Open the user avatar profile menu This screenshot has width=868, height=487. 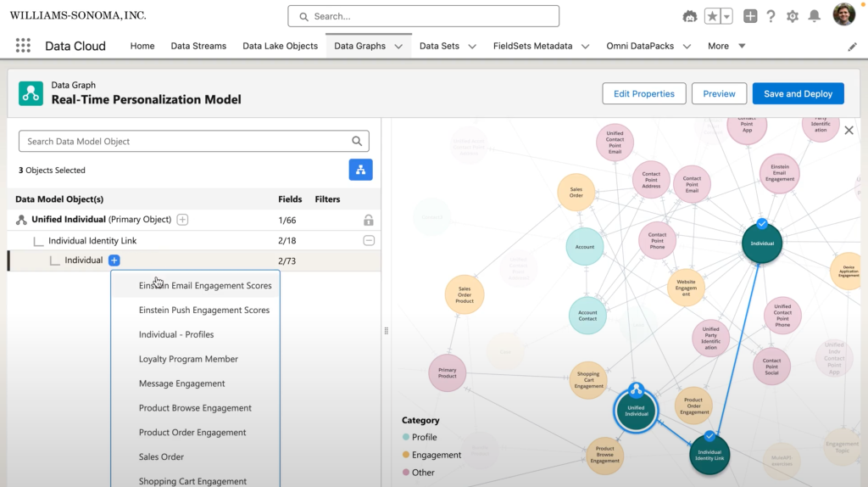point(843,15)
